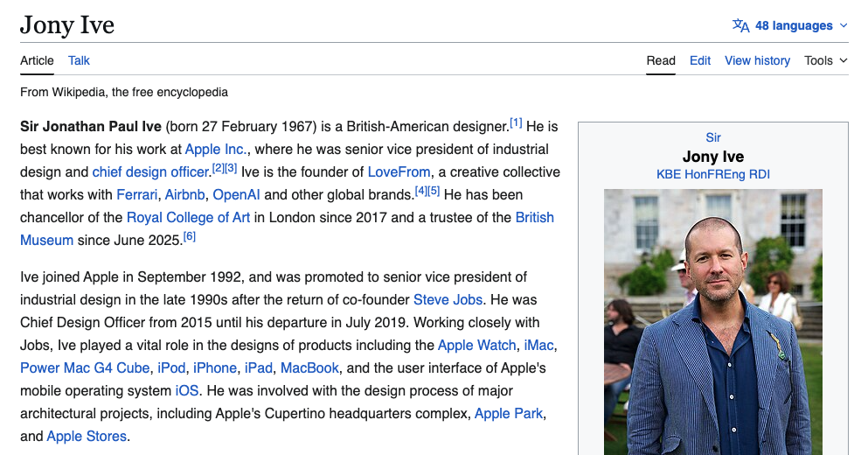
Task: Select the Article tab
Action: [x=37, y=60]
